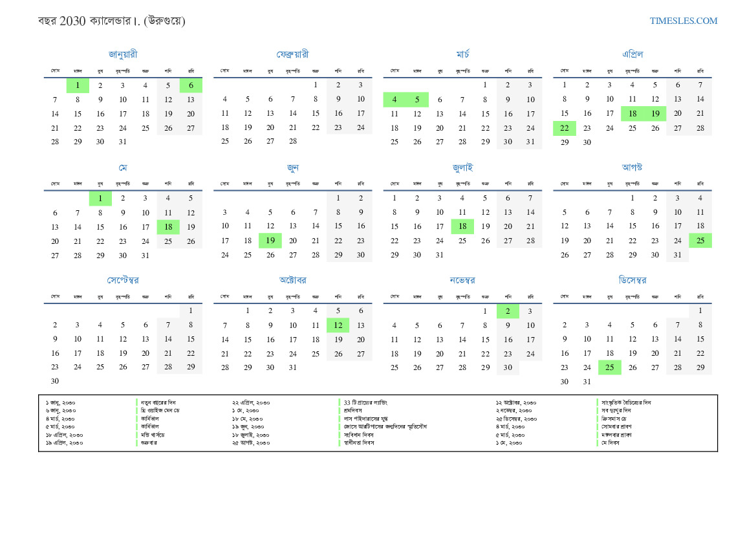Viewport: 756px width, 535px height.
Task: Click highlighted date 1 in জানুয়ারী
Action: point(78,85)
